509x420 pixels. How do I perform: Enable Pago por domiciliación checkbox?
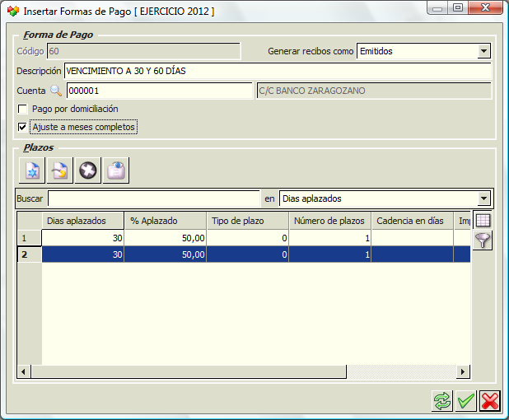pyautogui.click(x=22, y=109)
